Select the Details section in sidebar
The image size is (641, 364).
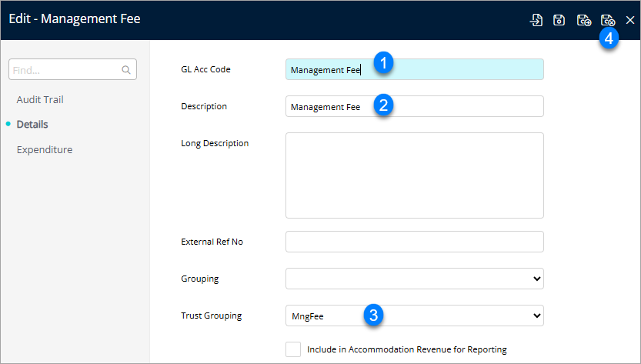pos(32,125)
